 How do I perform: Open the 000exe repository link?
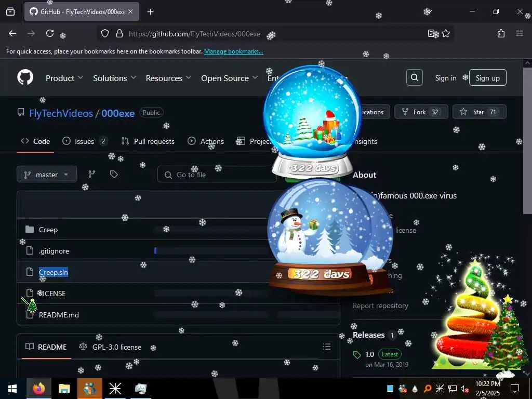(118, 113)
